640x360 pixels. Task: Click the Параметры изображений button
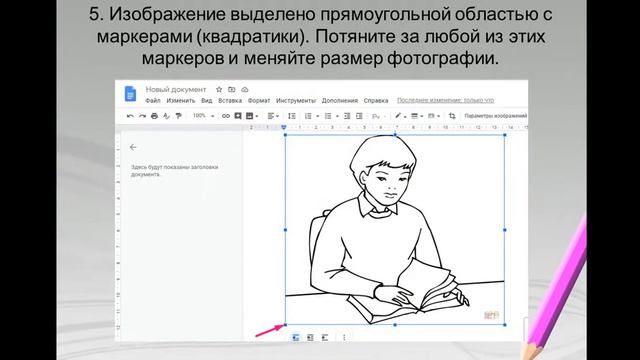coord(496,116)
